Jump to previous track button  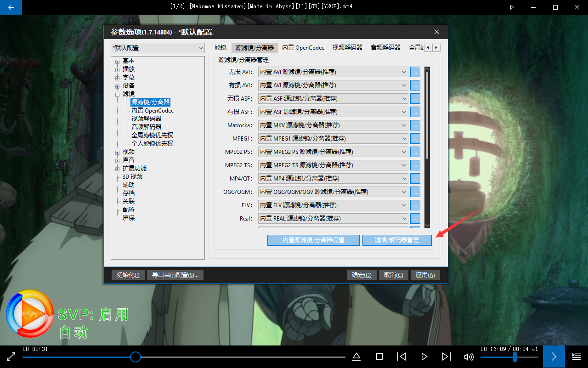(401, 357)
